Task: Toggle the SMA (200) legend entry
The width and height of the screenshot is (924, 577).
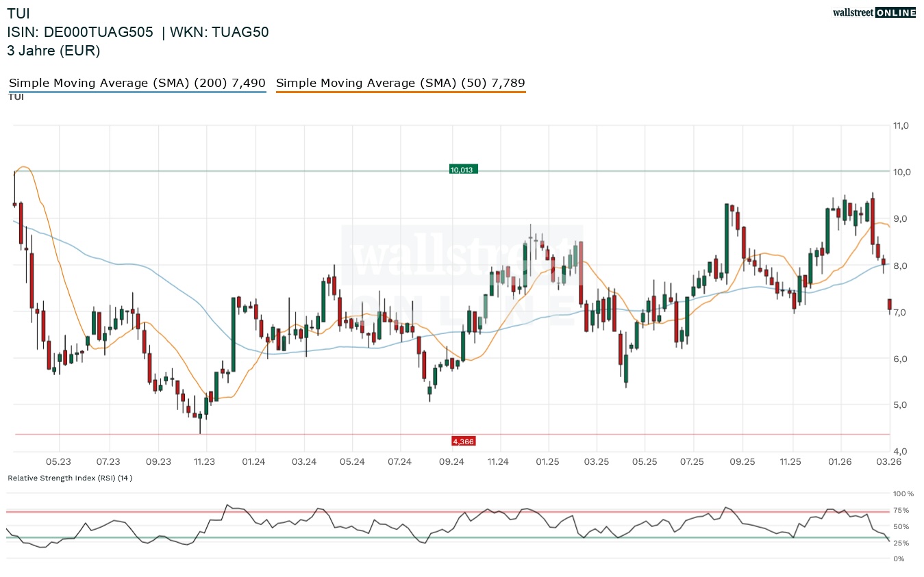Action: pyautogui.click(x=137, y=84)
